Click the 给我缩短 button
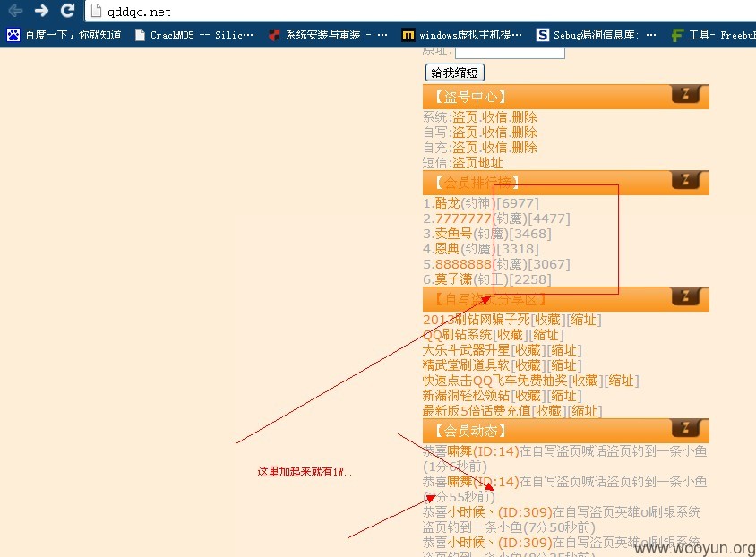Image resolution: width=756 pixels, height=557 pixels. [x=455, y=73]
